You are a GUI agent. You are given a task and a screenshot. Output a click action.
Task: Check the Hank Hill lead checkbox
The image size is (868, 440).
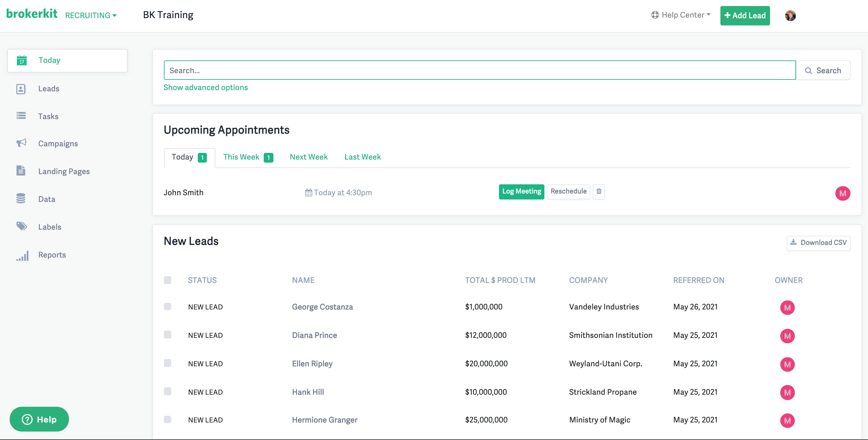tap(168, 391)
